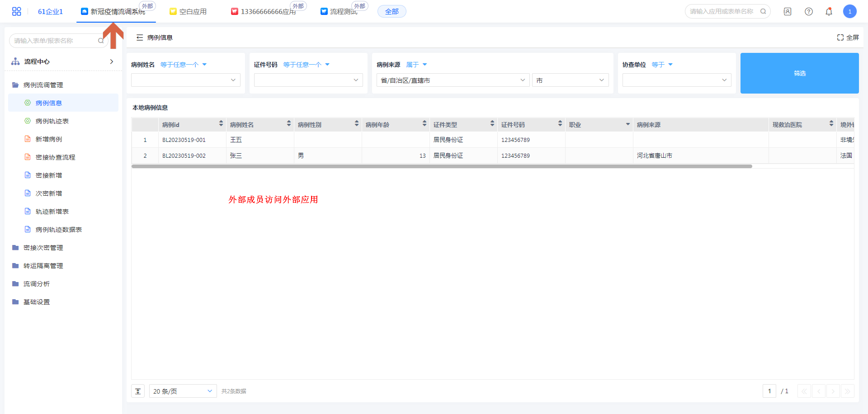Click the contacts directory icon
Screen dimensions: 868x414
click(x=788, y=12)
